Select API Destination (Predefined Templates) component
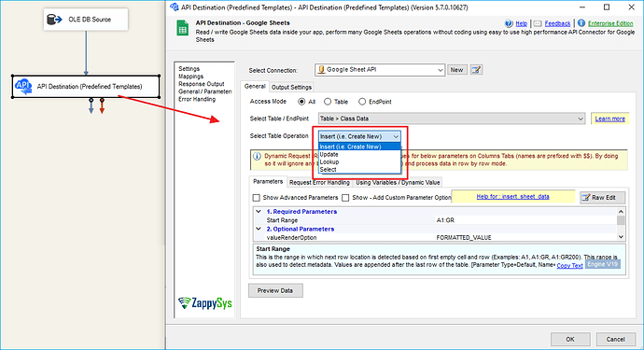 (86, 86)
